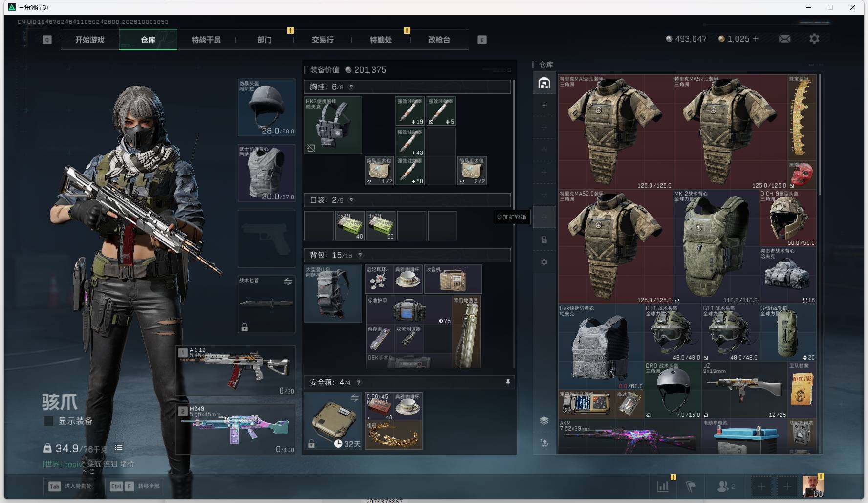Select the DICH-9 heavy helmet in warehouse
This screenshot has height=503, width=868.
787,218
